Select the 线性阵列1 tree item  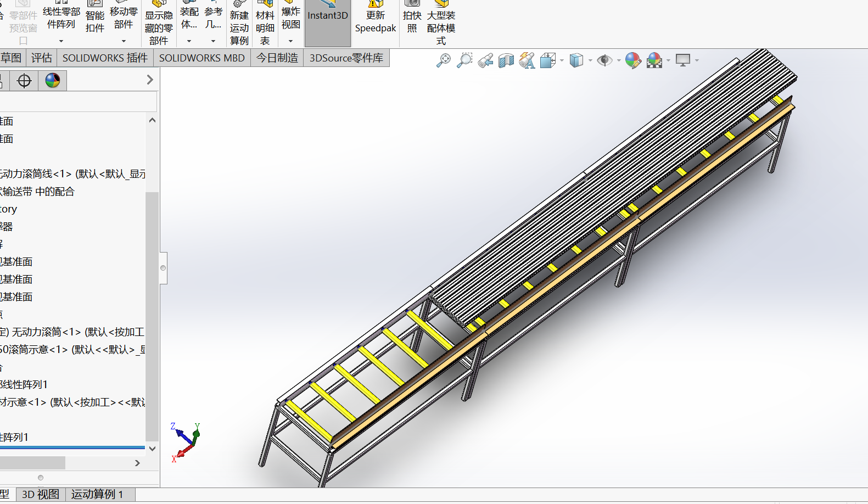tap(24, 385)
